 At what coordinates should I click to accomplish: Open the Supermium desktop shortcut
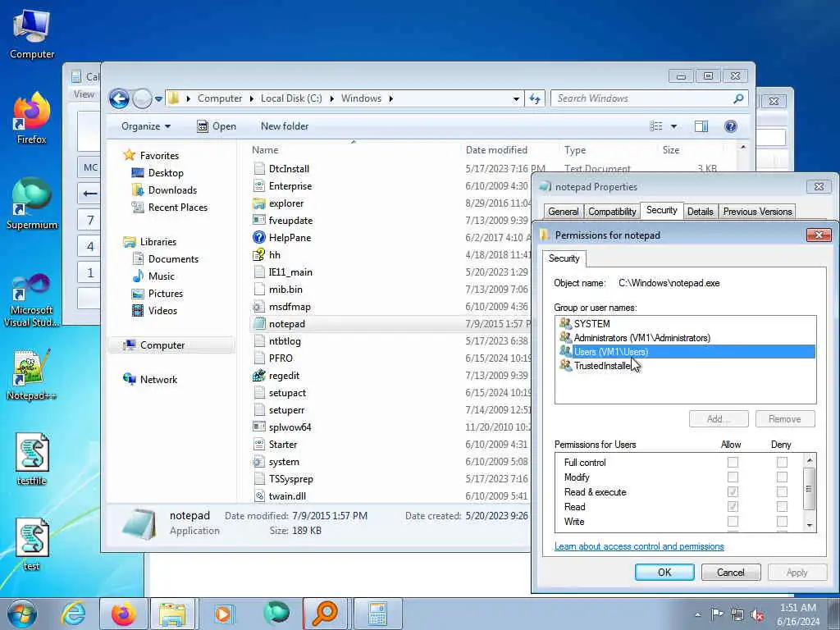(32, 204)
